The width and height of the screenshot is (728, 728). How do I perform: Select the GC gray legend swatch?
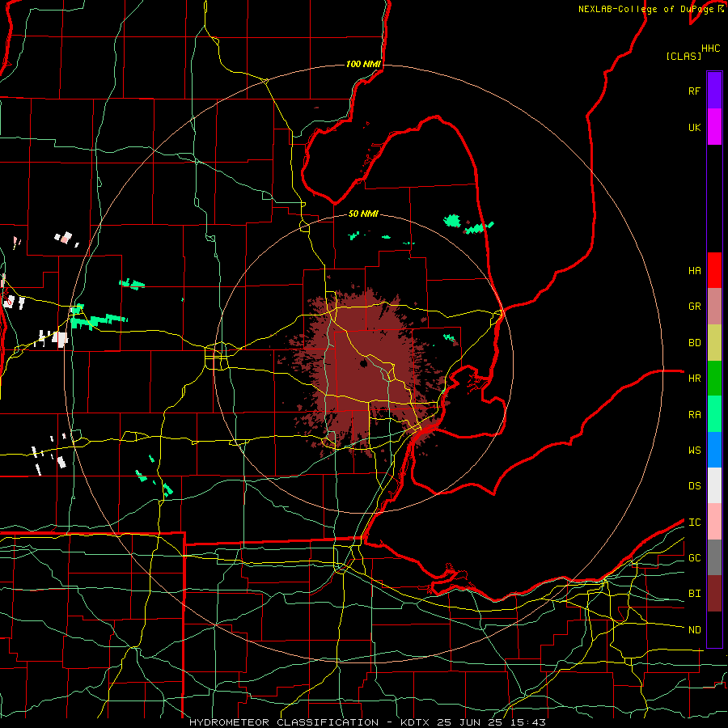pos(714,557)
